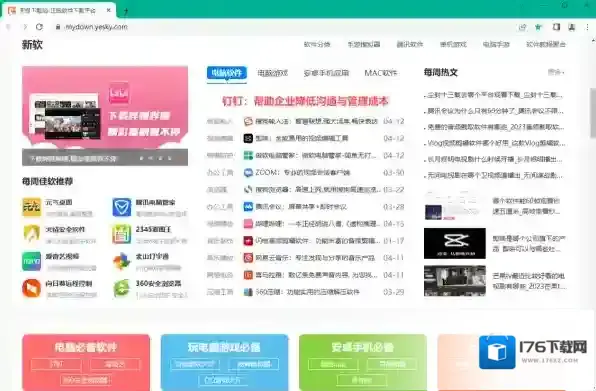Open 电脑手游 in top navigation
Screen dimensions: 596x391
[496, 44]
